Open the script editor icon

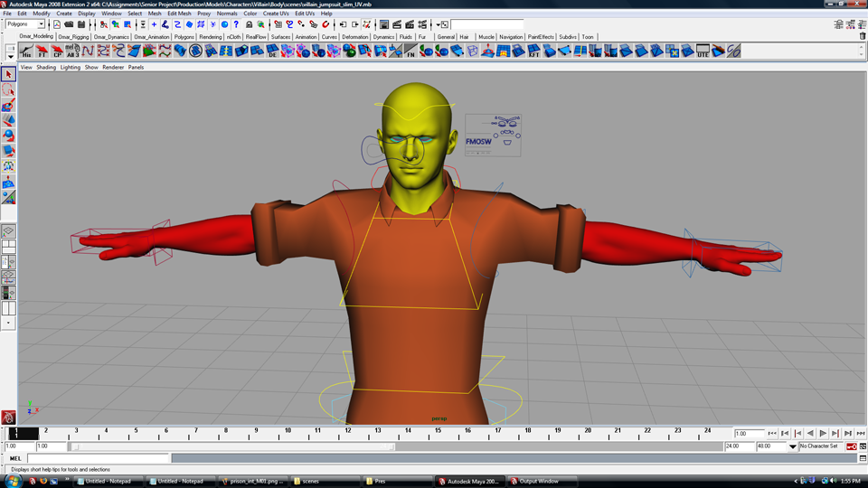(x=863, y=458)
